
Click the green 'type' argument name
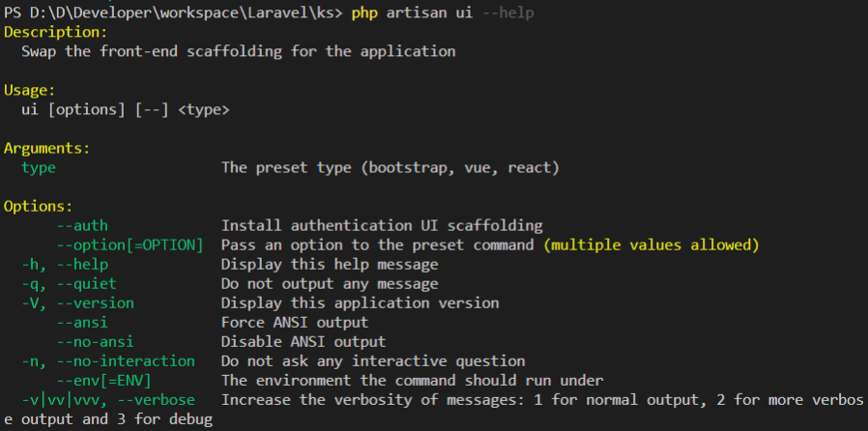(39, 167)
